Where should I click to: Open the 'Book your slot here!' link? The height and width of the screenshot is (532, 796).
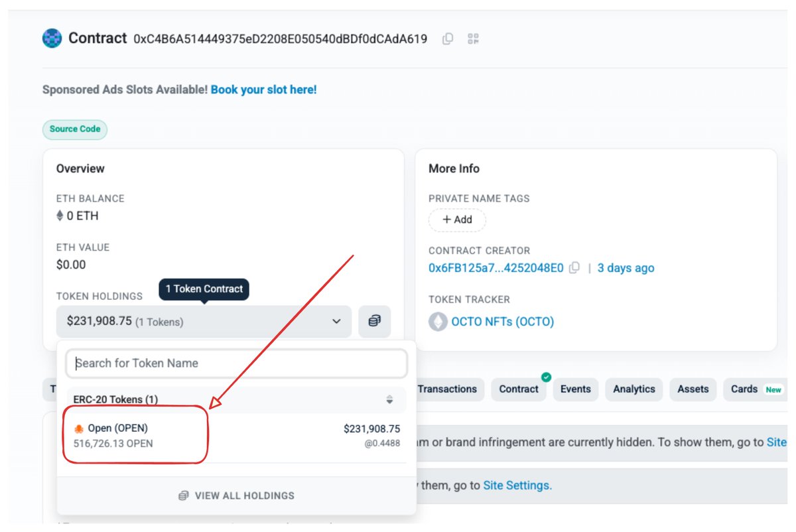pyautogui.click(x=263, y=90)
